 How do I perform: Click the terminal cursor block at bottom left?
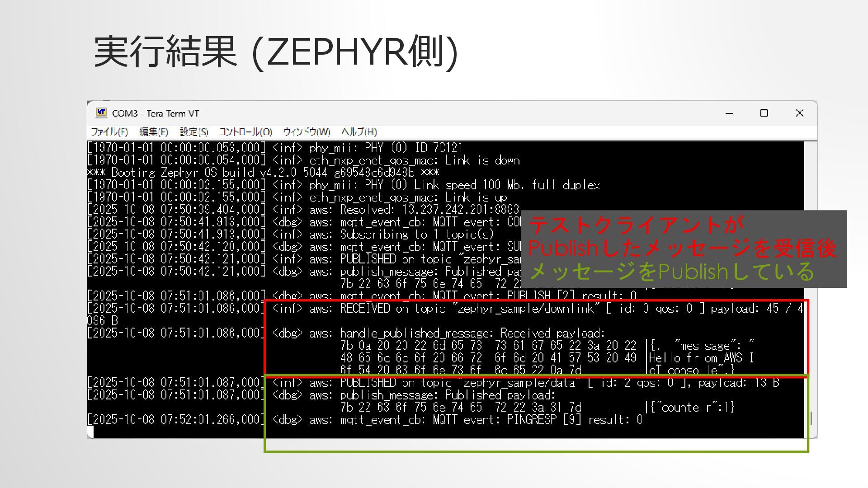(x=90, y=432)
